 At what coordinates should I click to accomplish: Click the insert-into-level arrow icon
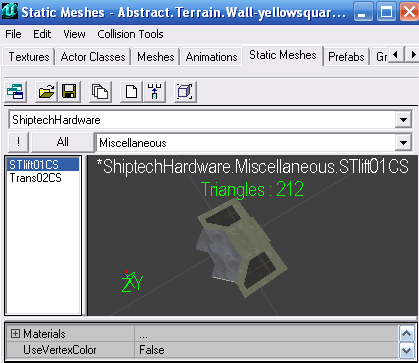pos(154,91)
